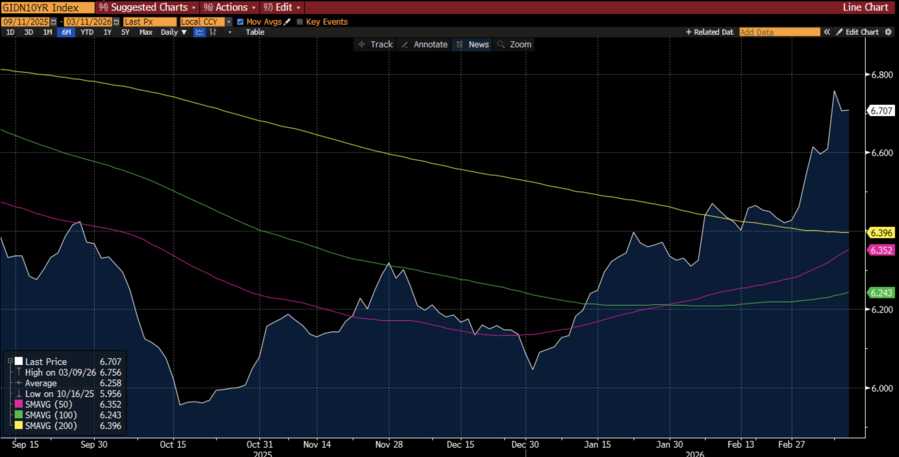Select the YTD time range
The image size is (899, 457).
87,32
